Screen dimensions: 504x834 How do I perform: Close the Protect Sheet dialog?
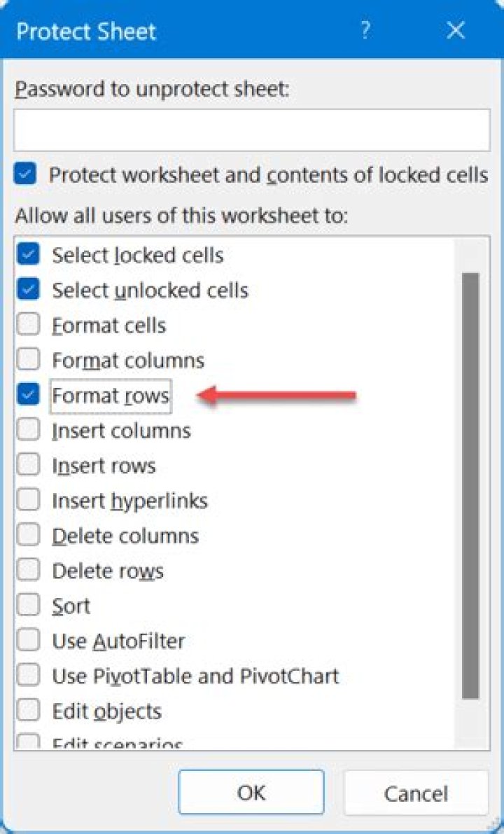click(456, 31)
